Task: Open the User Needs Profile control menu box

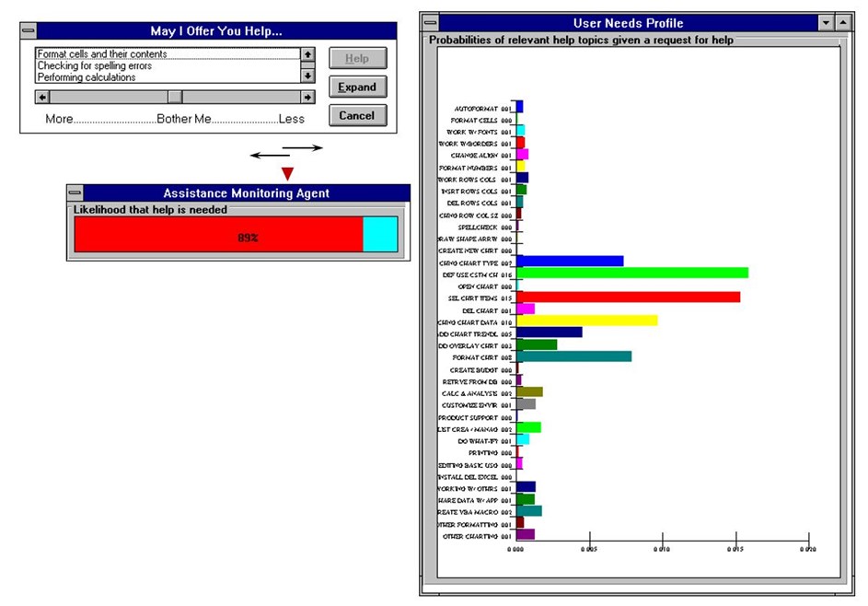Action: click(430, 23)
